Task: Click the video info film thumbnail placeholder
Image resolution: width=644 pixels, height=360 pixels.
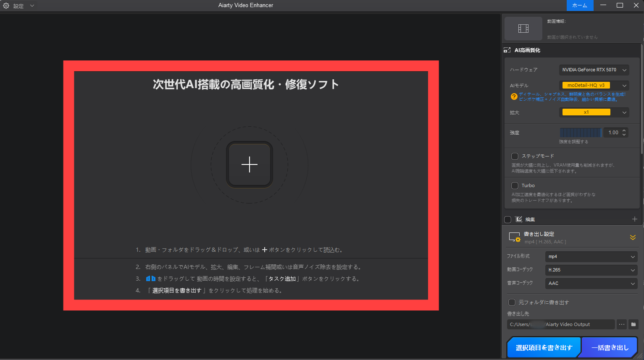Action: [x=523, y=28]
